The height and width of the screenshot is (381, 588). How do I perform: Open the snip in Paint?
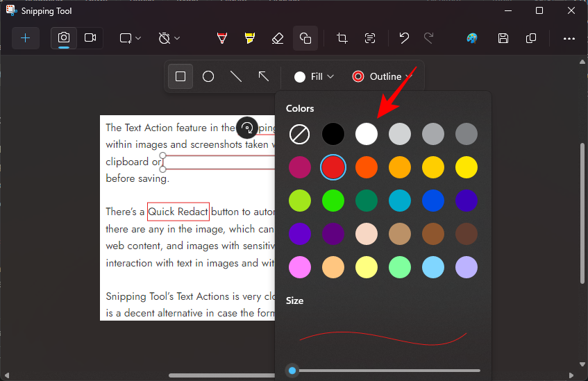(x=472, y=38)
